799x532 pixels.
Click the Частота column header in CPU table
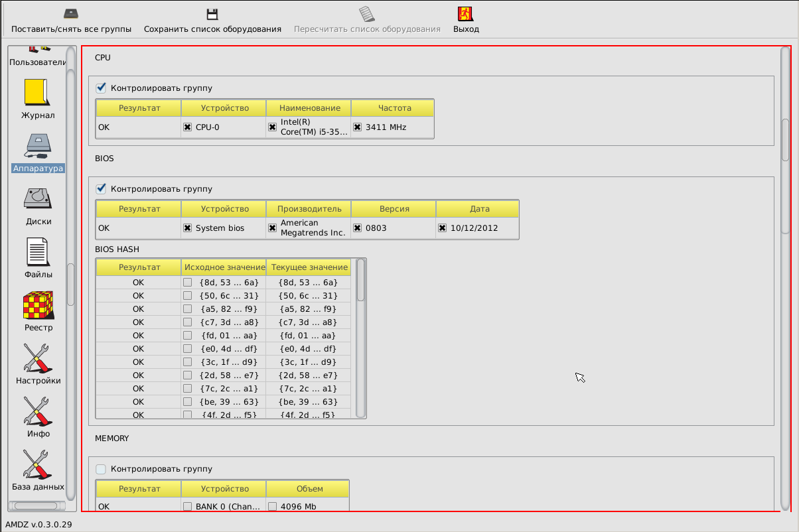coord(393,107)
